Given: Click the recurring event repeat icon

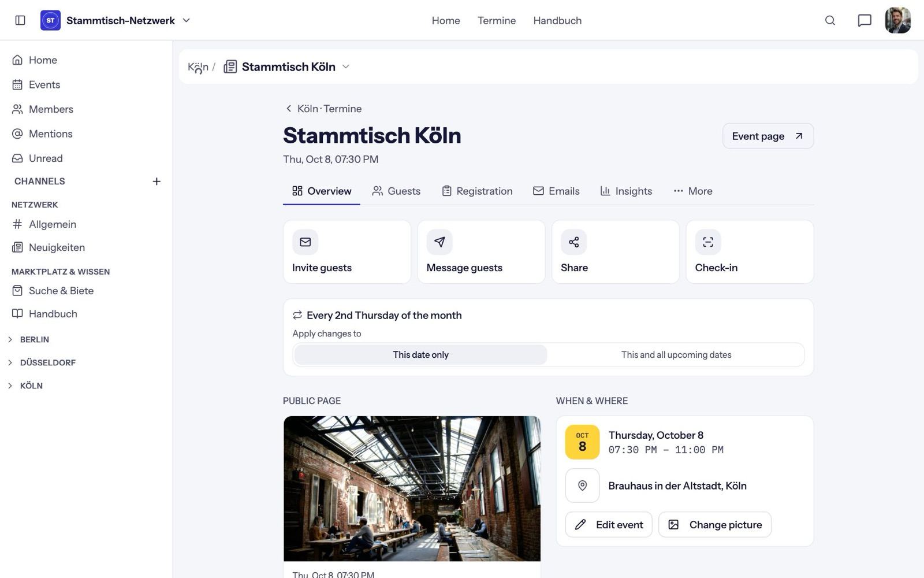Looking at the screenshot, I should pyautogui.click(x=297, y=315).
